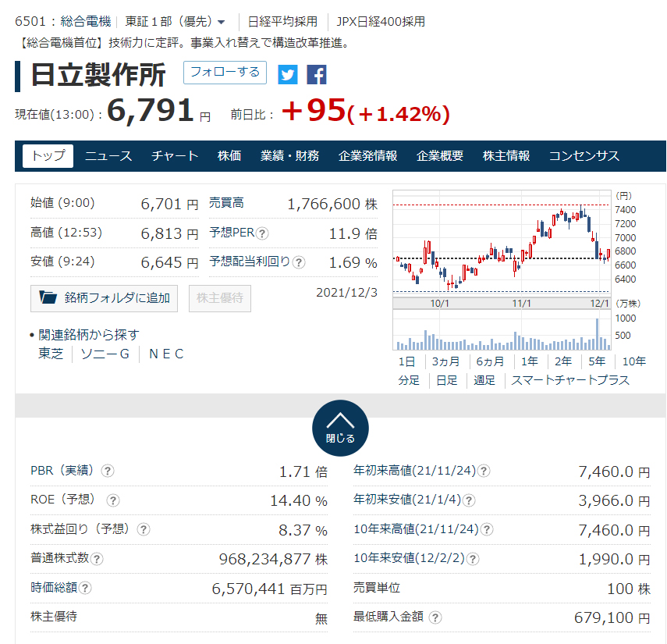This screenshot has height=644, width=667.
Task: Open help icon beside 年初来安値
Action: click(468, 500)
